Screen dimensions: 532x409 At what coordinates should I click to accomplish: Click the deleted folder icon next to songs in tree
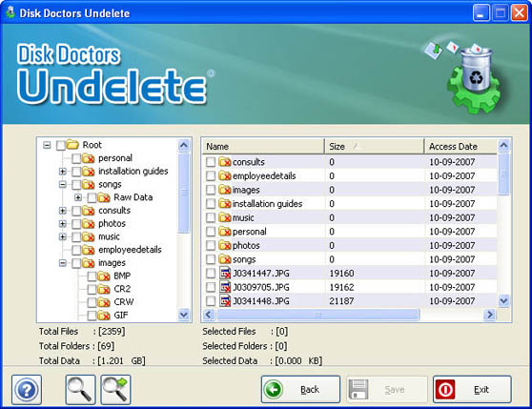(x=89, y=185)
